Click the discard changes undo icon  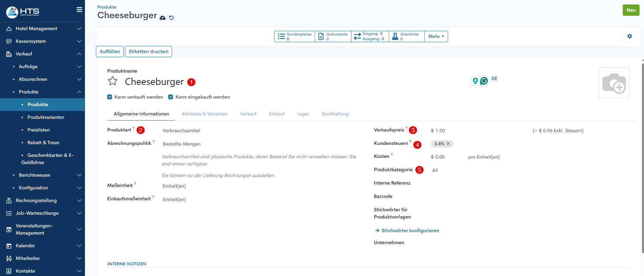click(x=171, y=18)
